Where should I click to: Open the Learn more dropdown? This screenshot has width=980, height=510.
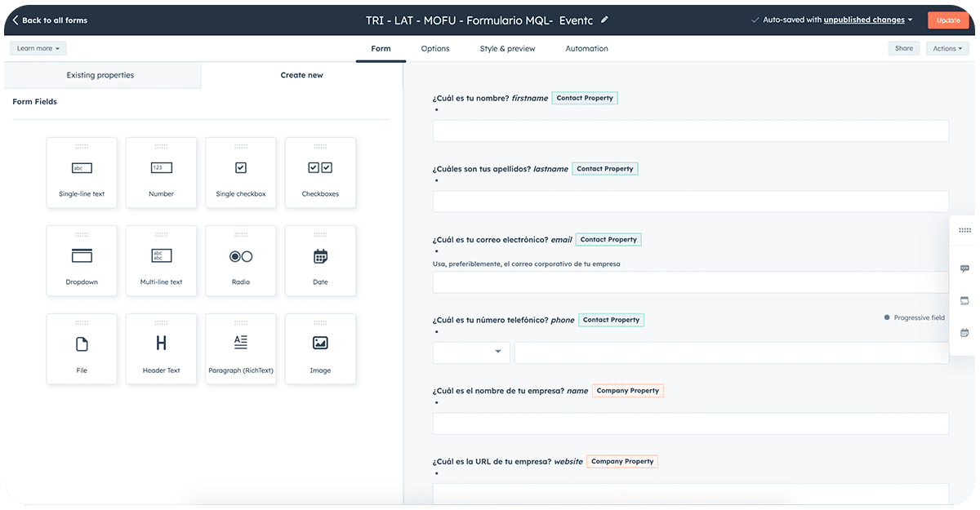38,49
